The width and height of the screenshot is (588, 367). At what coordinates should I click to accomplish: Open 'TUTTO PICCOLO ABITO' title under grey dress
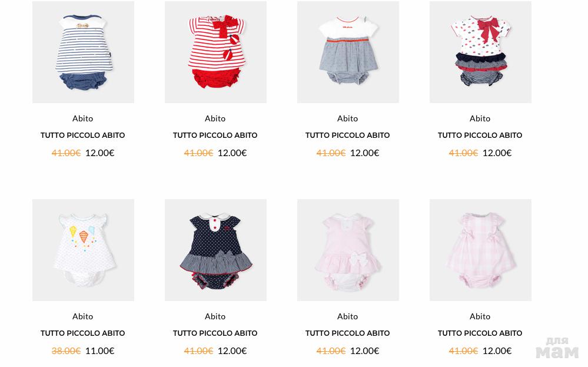(348, 135)
